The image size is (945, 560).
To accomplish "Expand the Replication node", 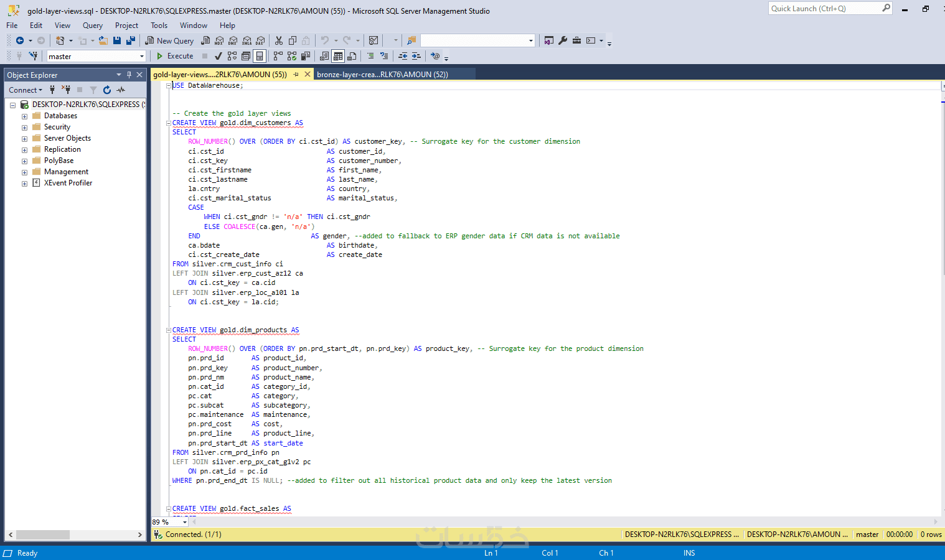I will [x=24, y=150].
